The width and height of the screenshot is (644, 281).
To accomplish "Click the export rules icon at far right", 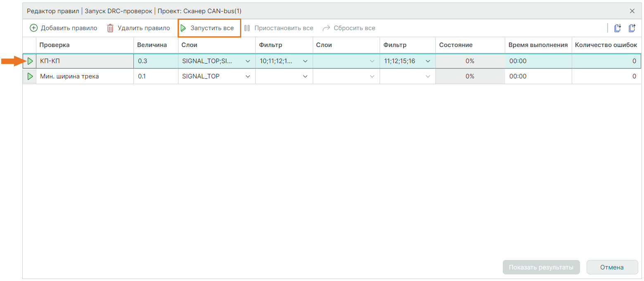I will point(632,28).
